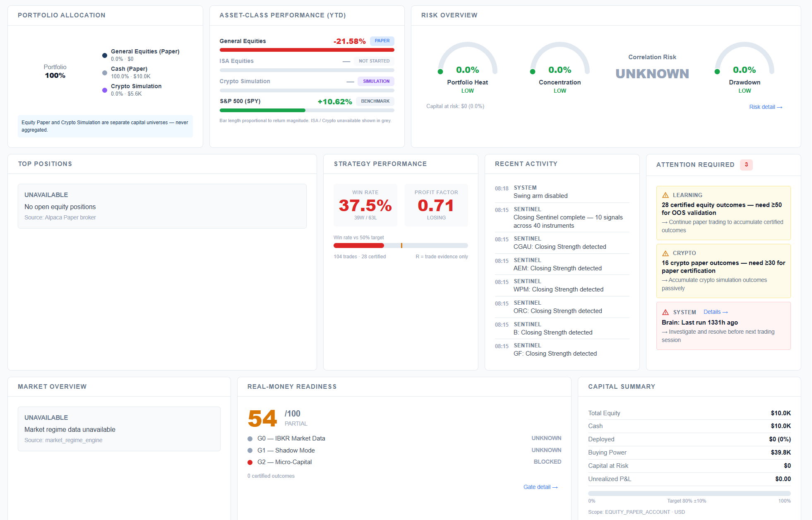Click the Profit Factor 0.71 card

click(x=436, y=205)
